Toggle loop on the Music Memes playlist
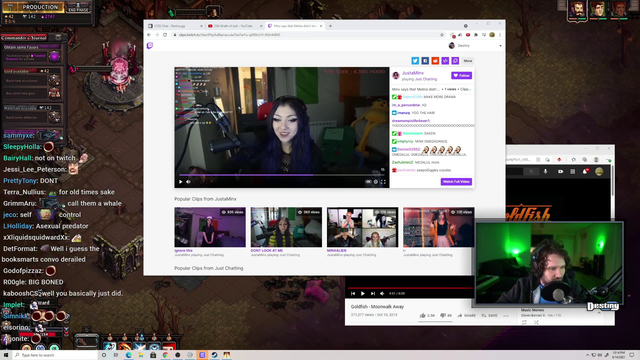Screen dimensions: 640x360 (x=524, y=322)
